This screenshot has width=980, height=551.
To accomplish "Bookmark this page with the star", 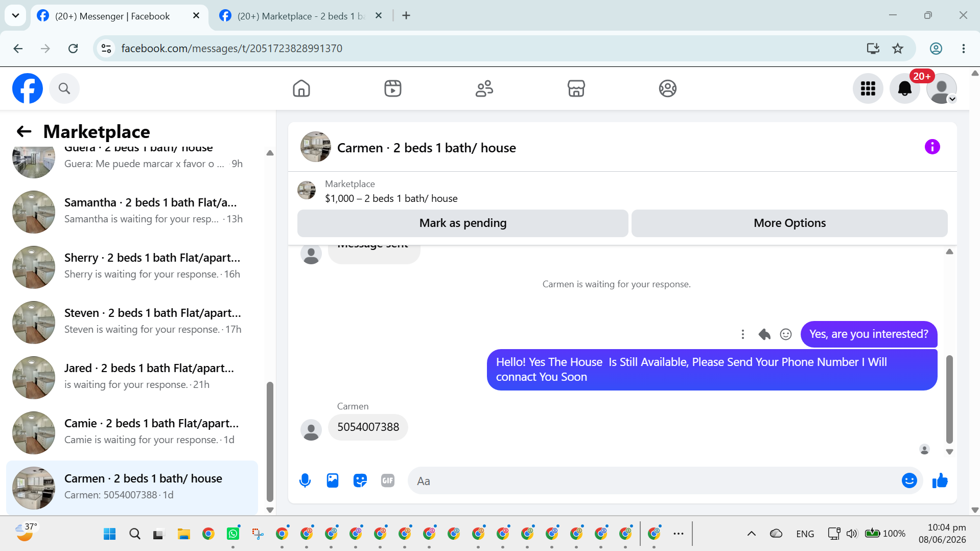I will (898, 49).
